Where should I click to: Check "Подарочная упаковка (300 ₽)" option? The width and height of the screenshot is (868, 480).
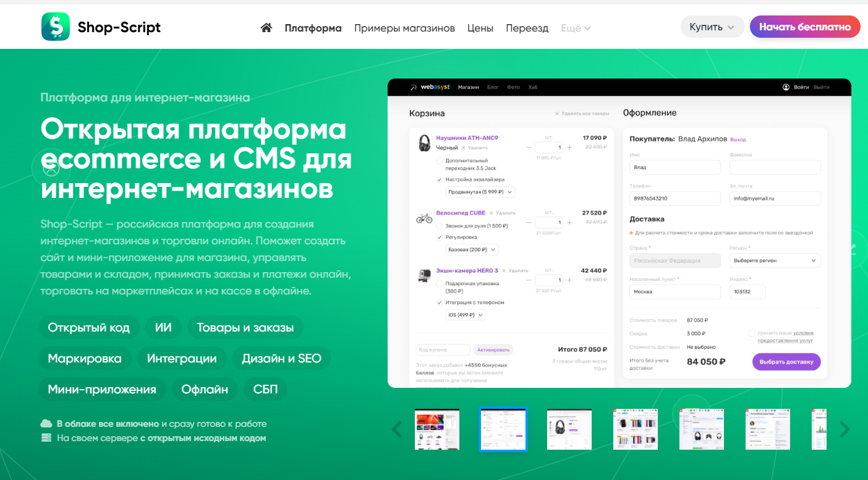pos(440,284)
